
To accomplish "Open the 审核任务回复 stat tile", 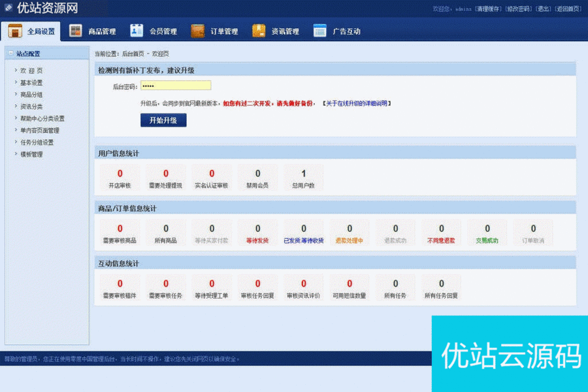I will click(x=257, y=288).
